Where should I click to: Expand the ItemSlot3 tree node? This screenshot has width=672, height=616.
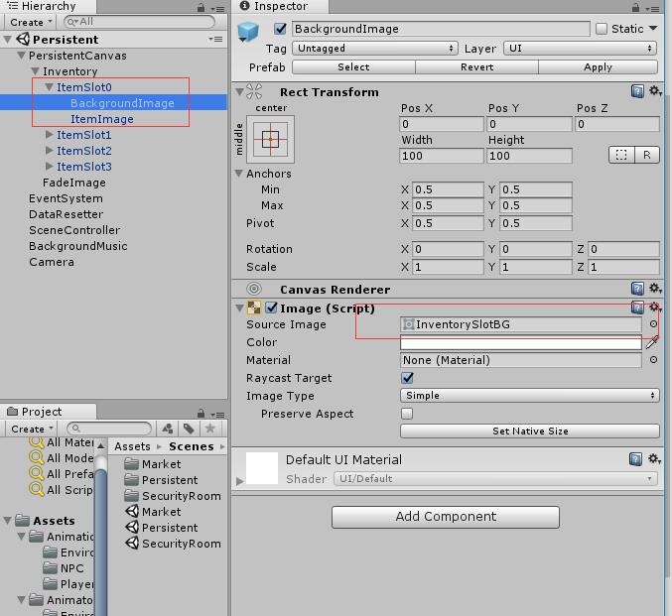point(50,167)
